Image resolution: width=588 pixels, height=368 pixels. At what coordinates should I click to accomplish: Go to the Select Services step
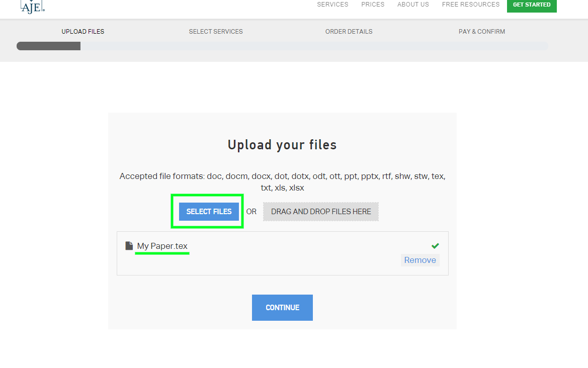(216, 32)
